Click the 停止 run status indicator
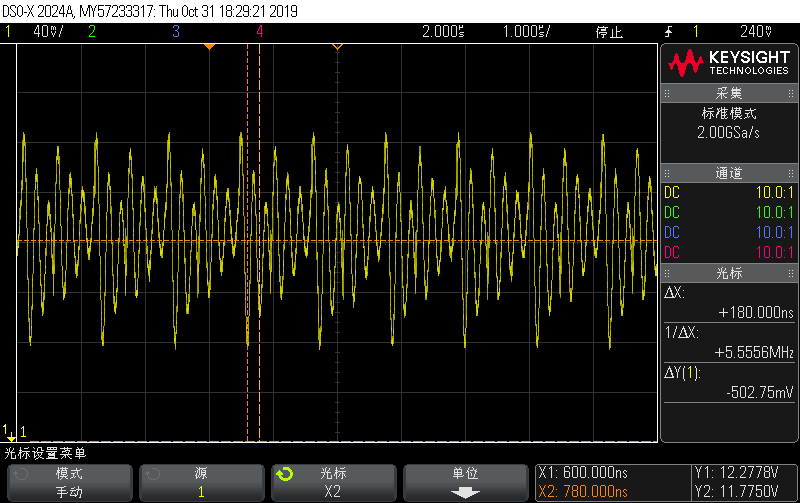The width and height of the screenshot is (800, 503). click(609, 32)
